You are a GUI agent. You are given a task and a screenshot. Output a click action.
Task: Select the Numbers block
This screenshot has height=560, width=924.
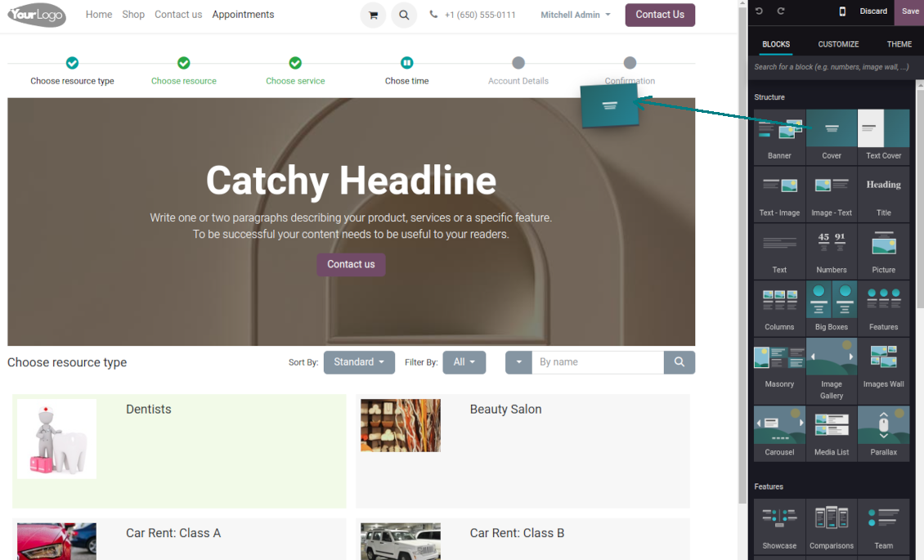click(832, 250)
